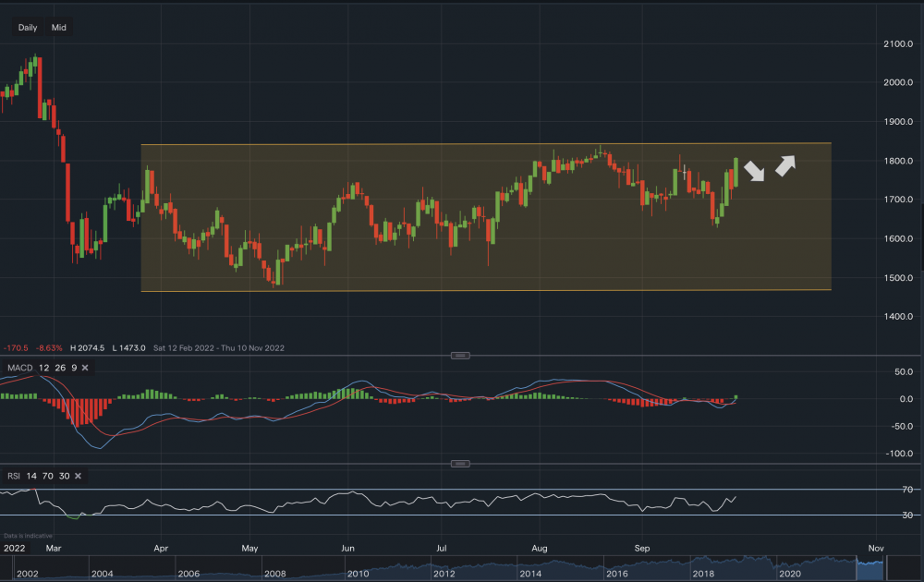Viewport: 924px width, 582px height.
Task: Click the 2022 year label
Action: (x=15, y=548)
